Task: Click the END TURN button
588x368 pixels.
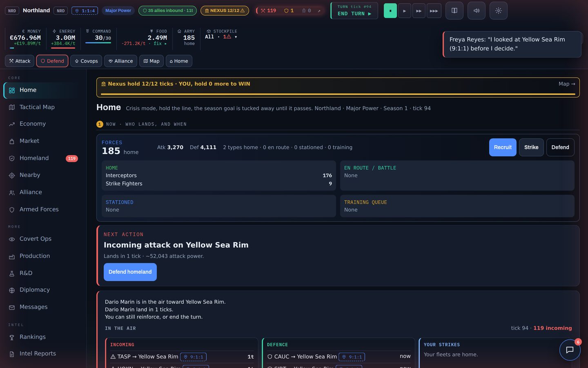Action: (x=354, y=11)
